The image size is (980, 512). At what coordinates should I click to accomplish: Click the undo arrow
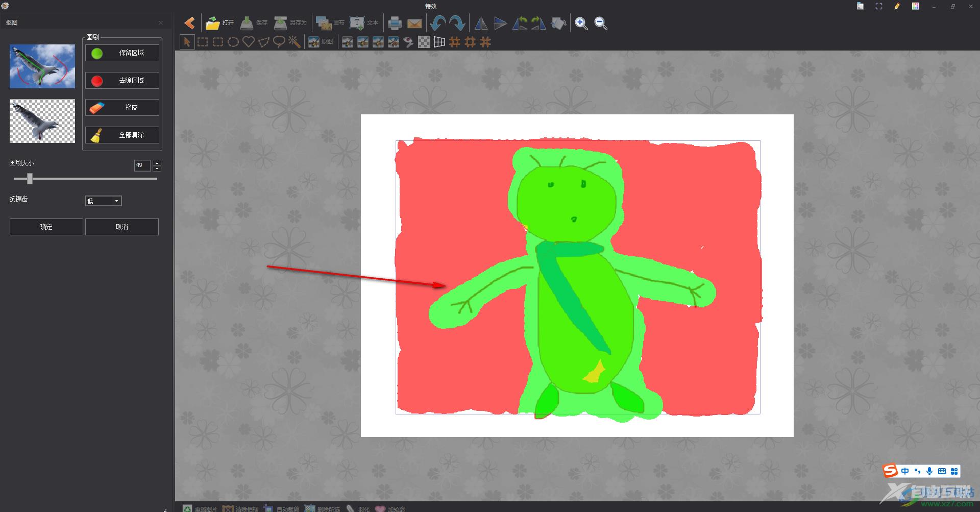click(438, 23)
